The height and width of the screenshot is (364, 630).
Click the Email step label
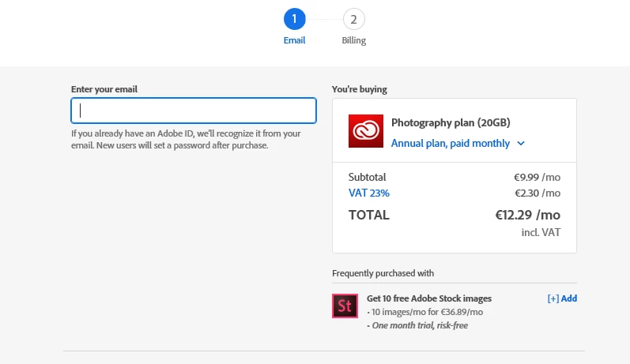(x=295, y=40)
